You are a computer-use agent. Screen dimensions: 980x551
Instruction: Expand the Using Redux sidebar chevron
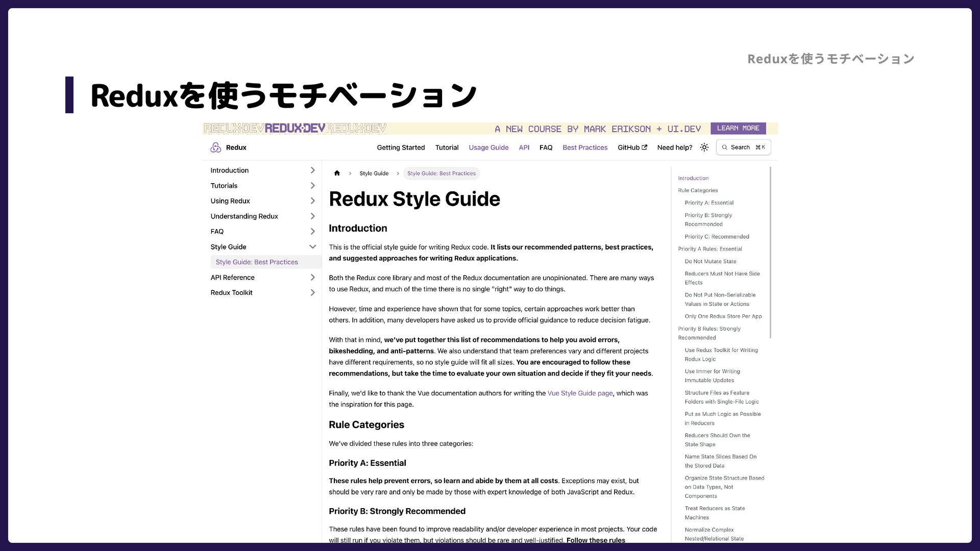click(x=312, y=201)
